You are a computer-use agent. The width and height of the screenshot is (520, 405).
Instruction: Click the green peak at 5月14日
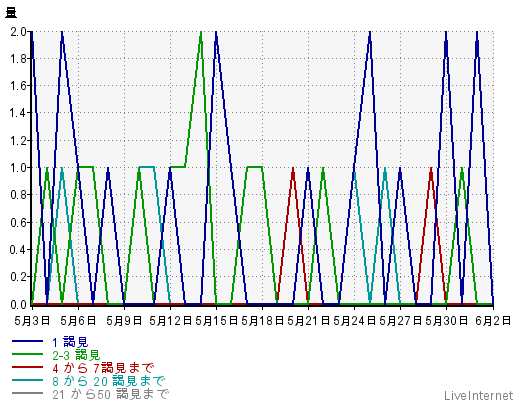tap(201, 32)
